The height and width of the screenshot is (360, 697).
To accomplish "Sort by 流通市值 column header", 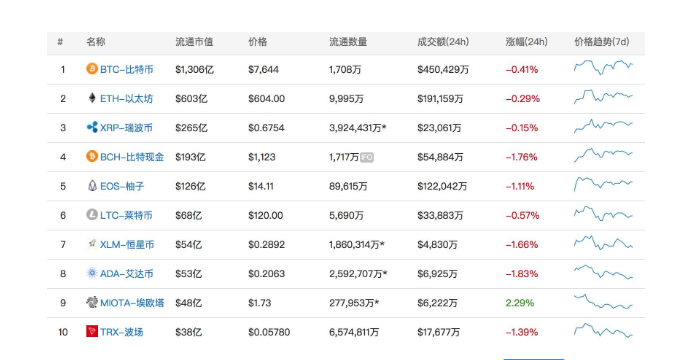I will tap(194, 42).
